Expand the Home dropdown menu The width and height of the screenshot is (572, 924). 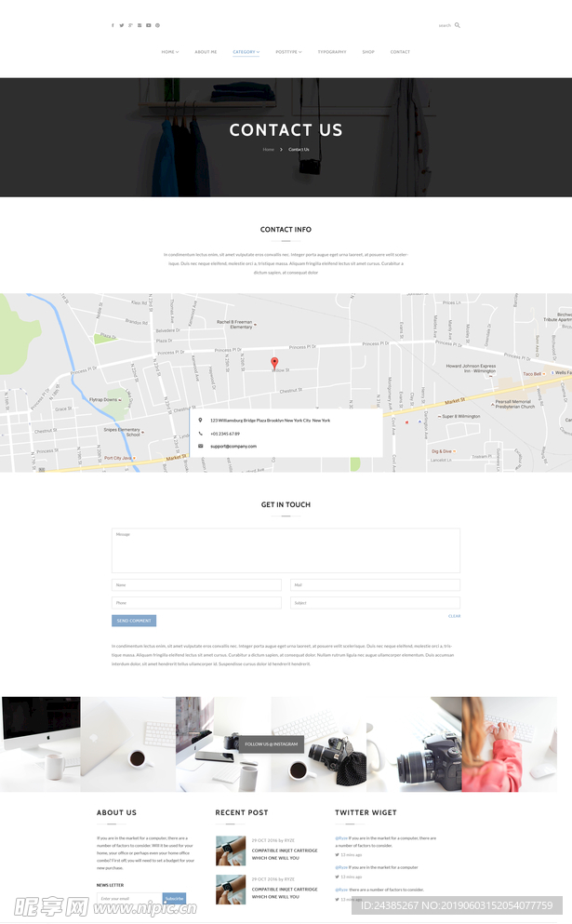(x=169, y=52)
